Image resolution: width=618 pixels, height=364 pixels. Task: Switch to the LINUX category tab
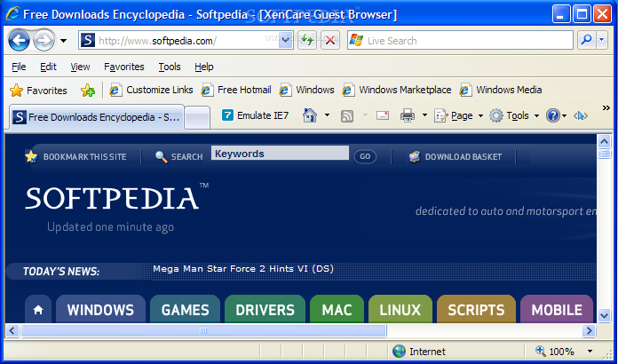400,309
